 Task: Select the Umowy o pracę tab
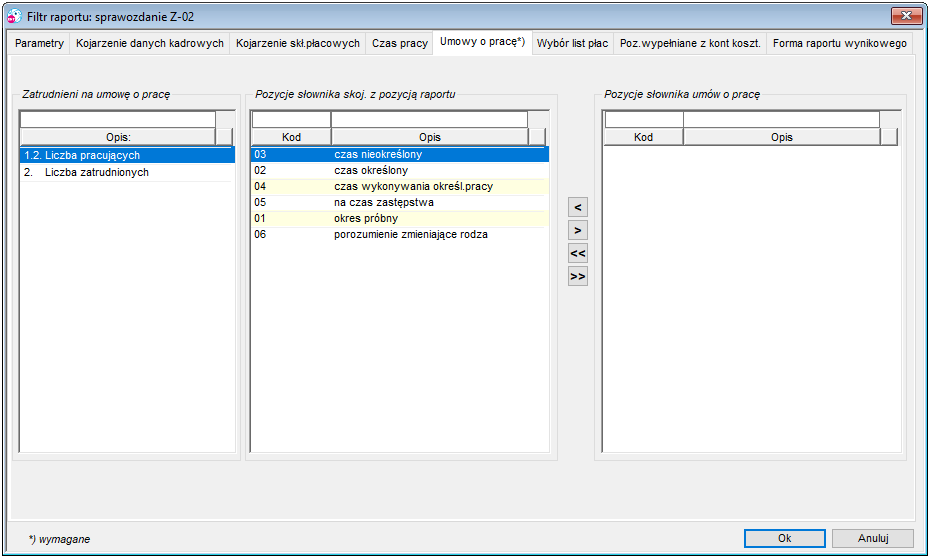[482, 42]
